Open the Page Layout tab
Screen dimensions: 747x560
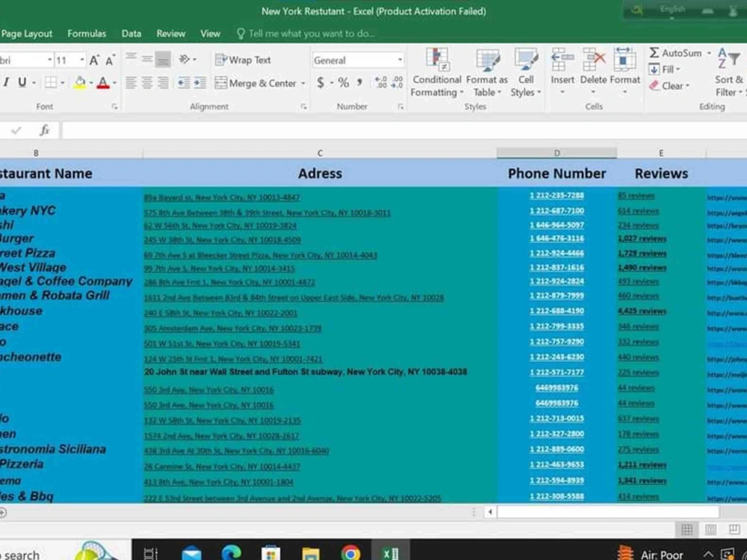tap(27, 34)
